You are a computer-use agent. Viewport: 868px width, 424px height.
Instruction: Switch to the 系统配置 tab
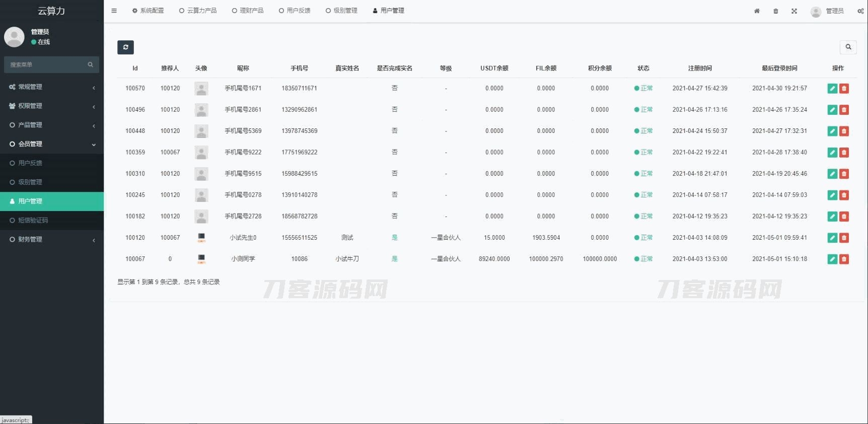pyautogui.click(x=148, y=11)
